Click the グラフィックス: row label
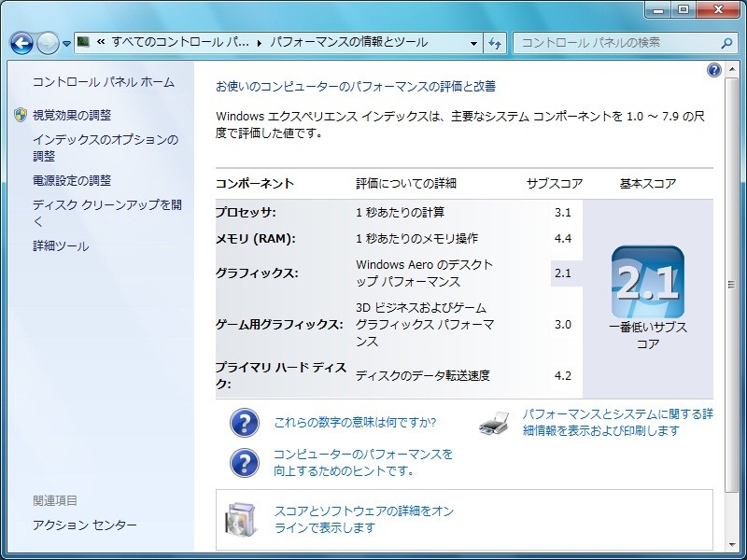747x560 pixels. point(258,273)
